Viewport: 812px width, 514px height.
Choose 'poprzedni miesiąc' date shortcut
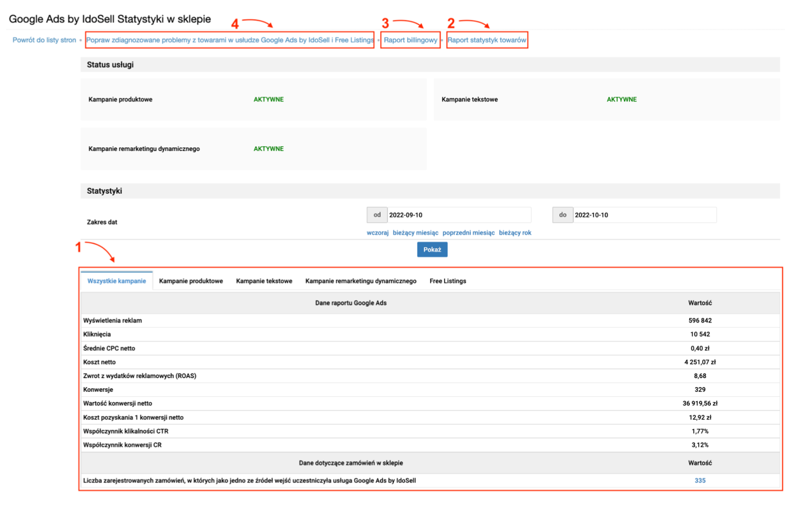point(468,233)
